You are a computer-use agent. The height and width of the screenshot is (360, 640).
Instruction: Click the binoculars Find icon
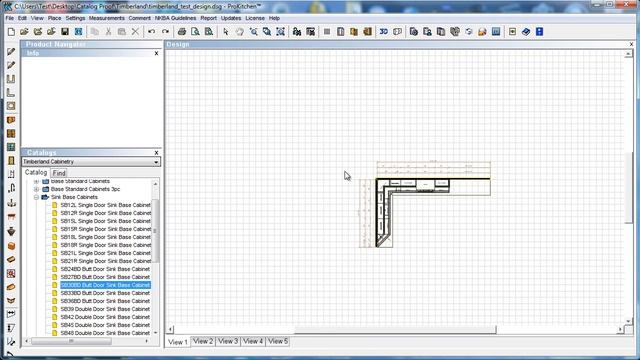click(297, 31)
